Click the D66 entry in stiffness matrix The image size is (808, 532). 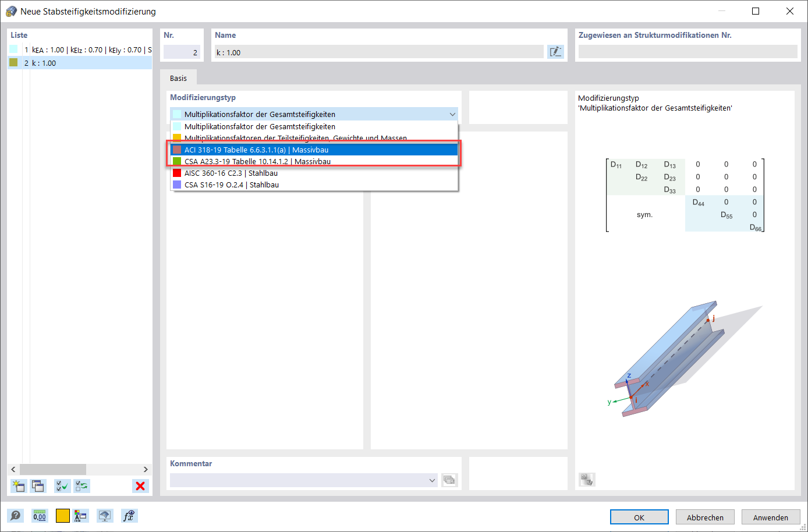point(755,228)
